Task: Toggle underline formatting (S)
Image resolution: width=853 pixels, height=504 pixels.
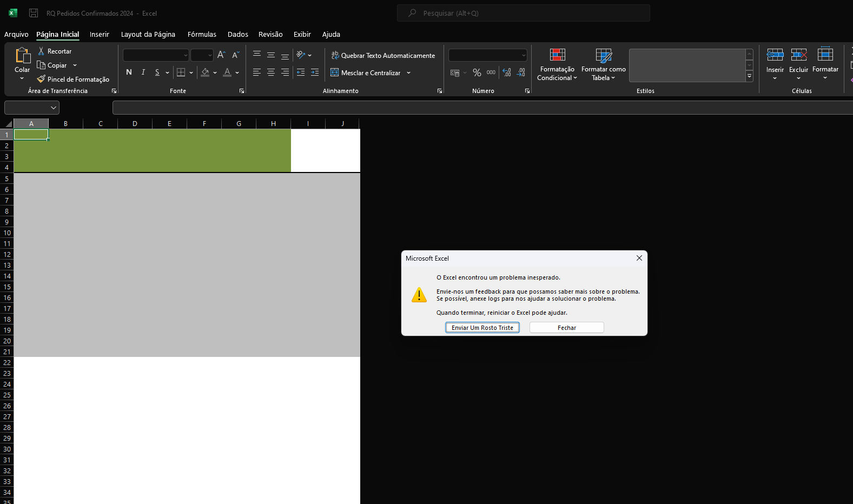Action: 157,72
